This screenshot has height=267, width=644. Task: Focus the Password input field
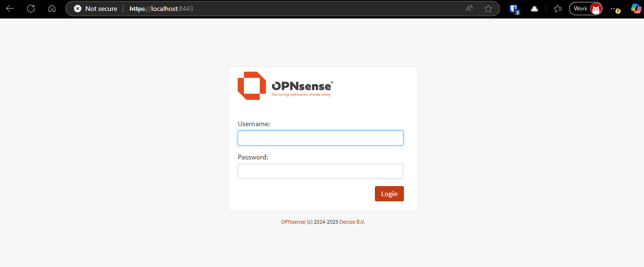coord(321,171)
